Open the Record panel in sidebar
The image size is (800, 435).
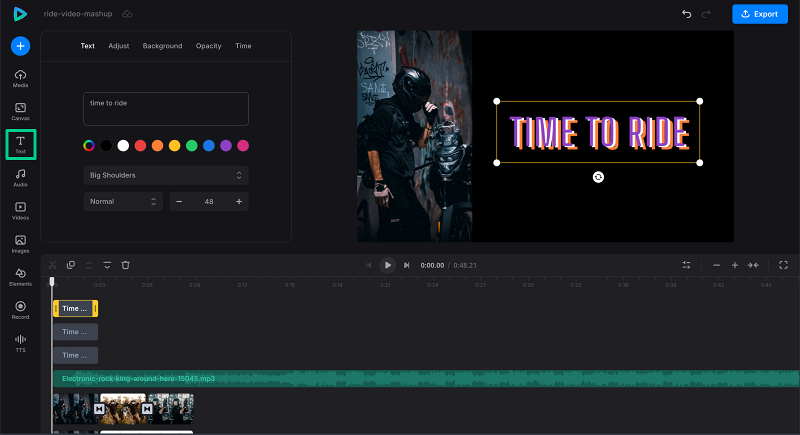[x=20, y=310]
